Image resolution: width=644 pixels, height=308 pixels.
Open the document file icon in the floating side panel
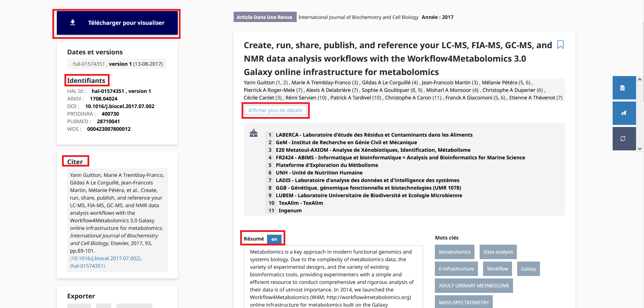pyautogui.click(x=622, y=88)
